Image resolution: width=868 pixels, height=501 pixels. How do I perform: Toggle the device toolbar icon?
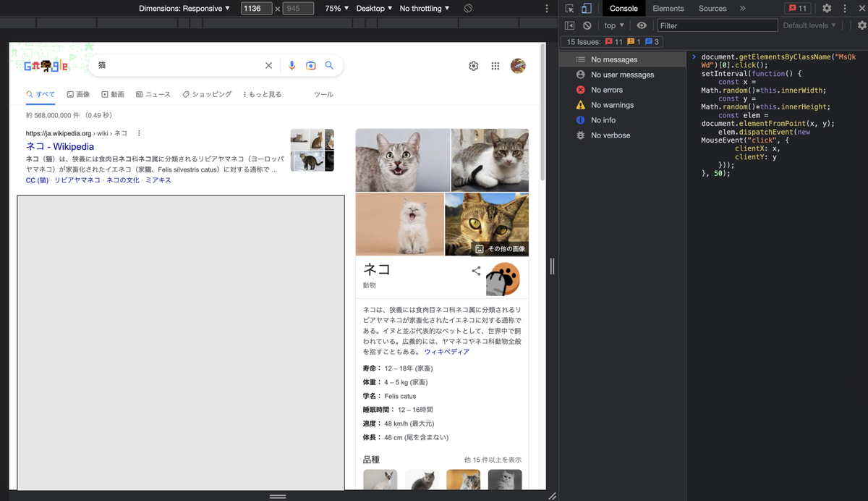pos(587,9)
